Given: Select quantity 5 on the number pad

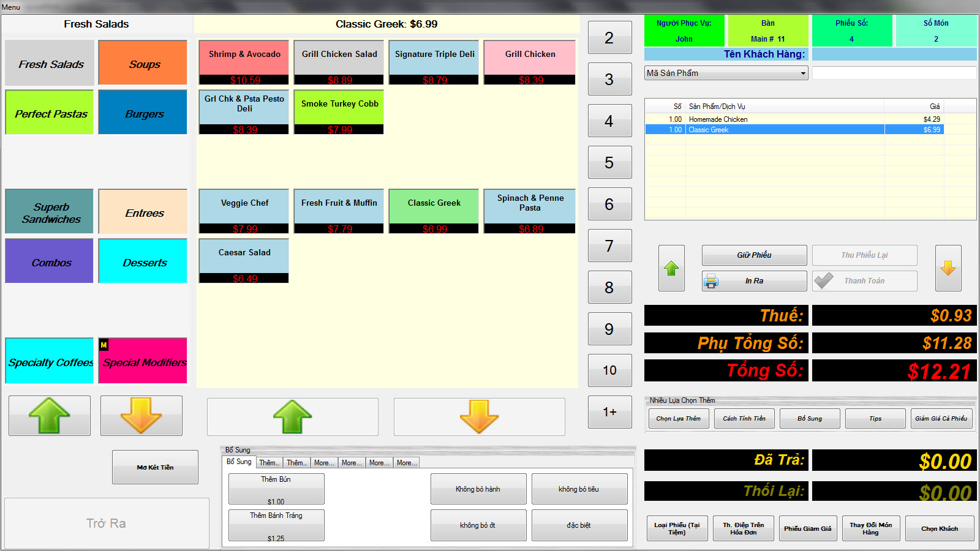Looking at the screenshot, I should [x=609, y=163].
